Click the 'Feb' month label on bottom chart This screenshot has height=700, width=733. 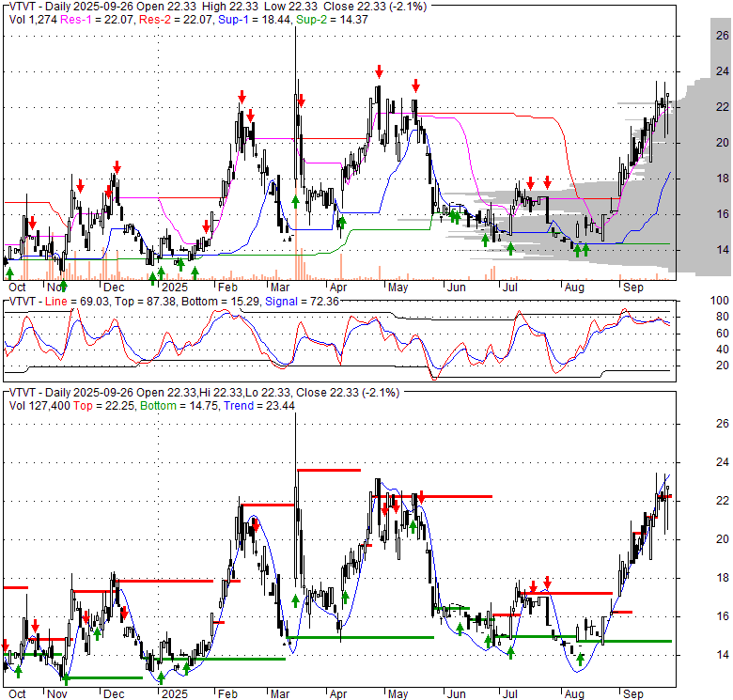(227, 694)
